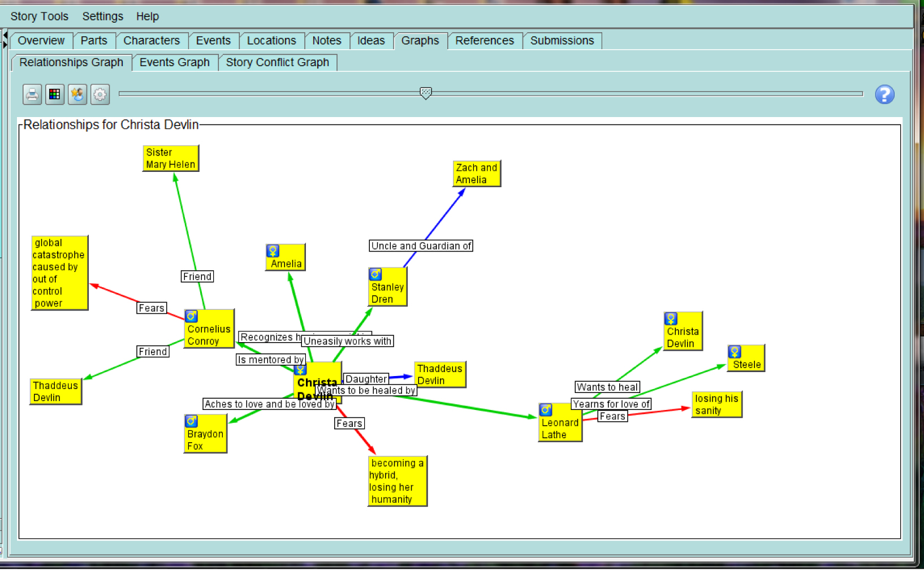This screenshot has width=924, height=570.
Task: Click the graph zoom slider thumb
Action: pos(426,93)
